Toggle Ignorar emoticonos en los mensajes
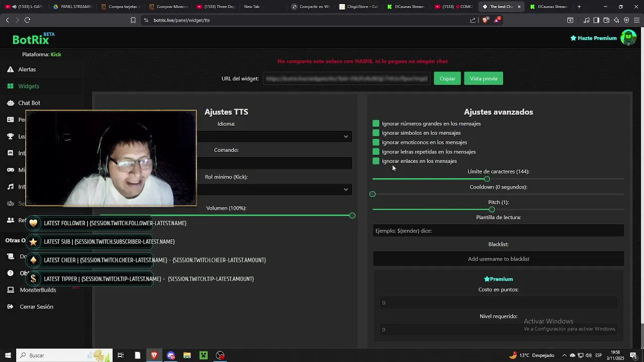The width and height of the screenshot is (644, 362). [x=376, y=142]
